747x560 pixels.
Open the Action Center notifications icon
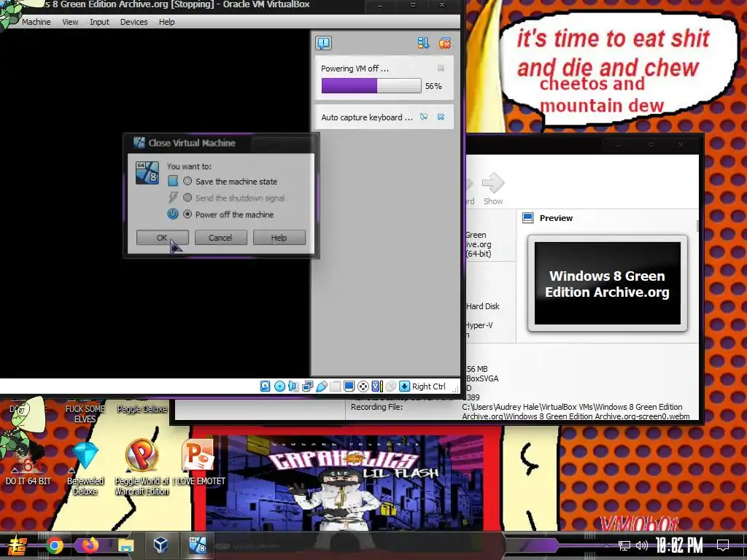[723, 545]
